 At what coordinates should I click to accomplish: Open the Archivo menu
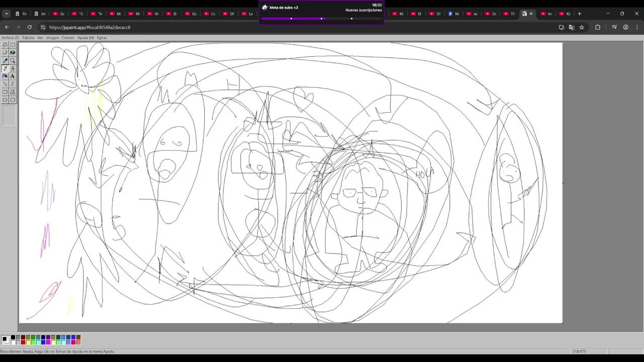(x=10, y=38)
